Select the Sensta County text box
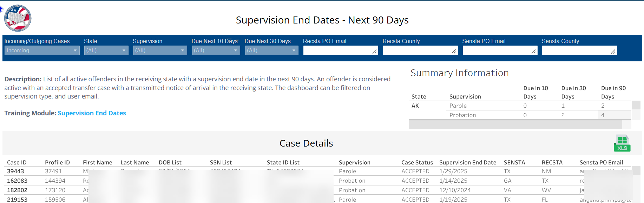 pyautogui.click(x=579, y=50)
